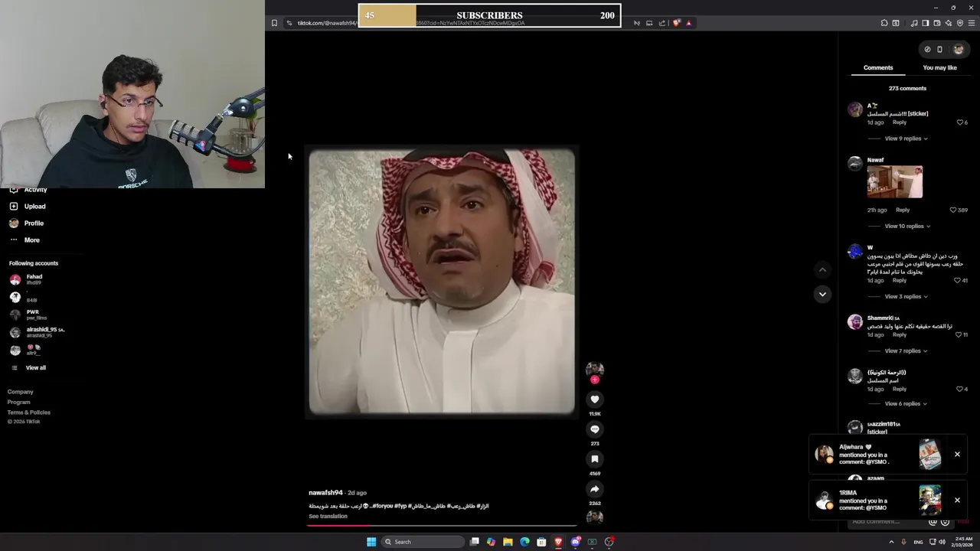Click the taskbar Search box

[423, 542]
